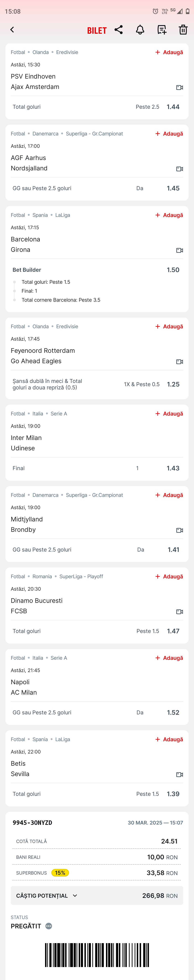The height and width of the screenshot is (980, 194).
Task: Open the Bet Builder selection for Barcelona
Action: coord(97,270)
